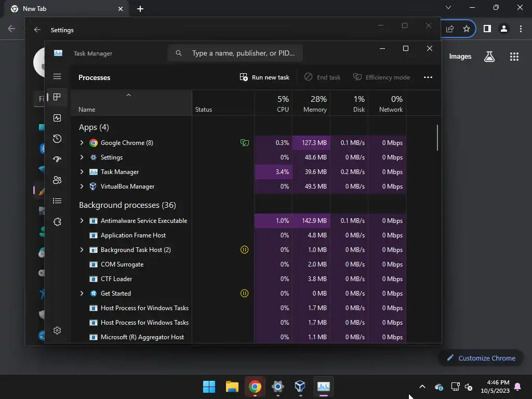532x399 pixels.
Task: Select the Google Chrome icon in process list
Action: [94, 143]
